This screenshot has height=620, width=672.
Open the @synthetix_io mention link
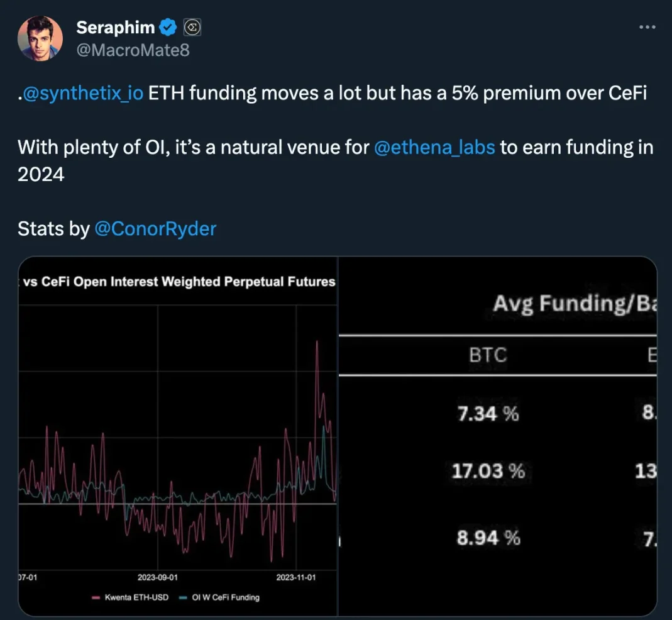[x=83, y=93]
